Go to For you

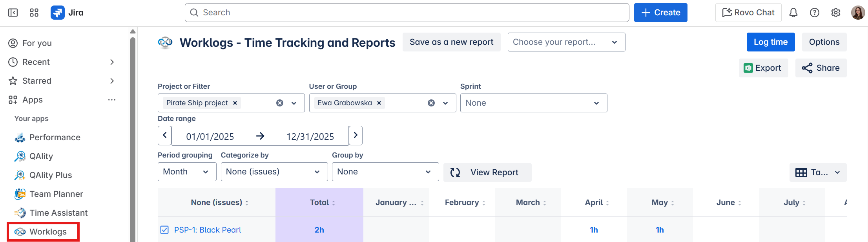tap(37, 43)
